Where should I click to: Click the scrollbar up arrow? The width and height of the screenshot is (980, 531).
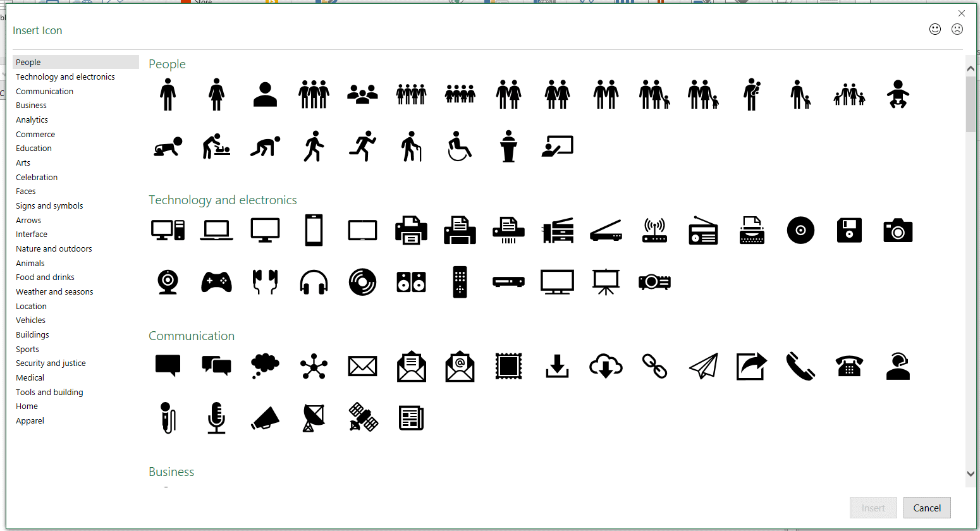click(971, 68)
